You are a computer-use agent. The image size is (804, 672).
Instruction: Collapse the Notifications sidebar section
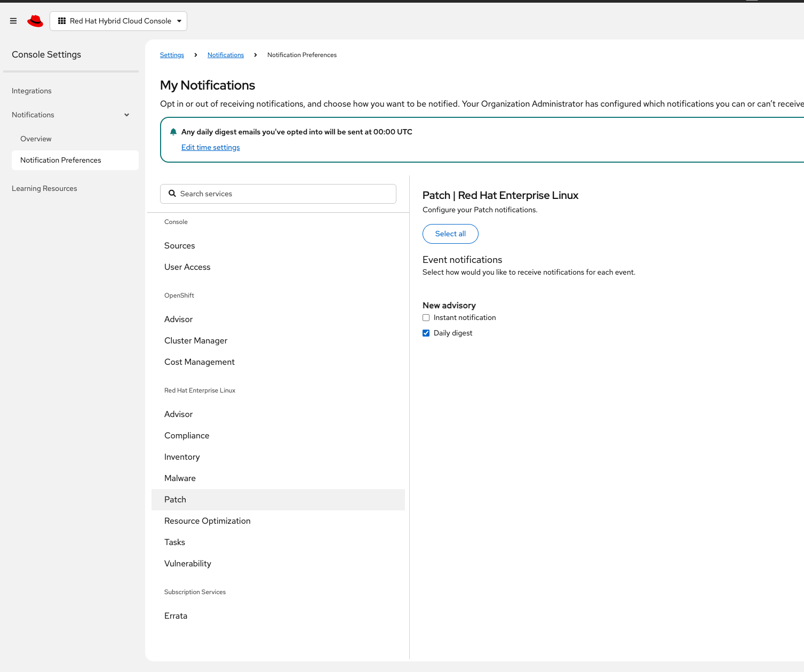tap(126, 115)
